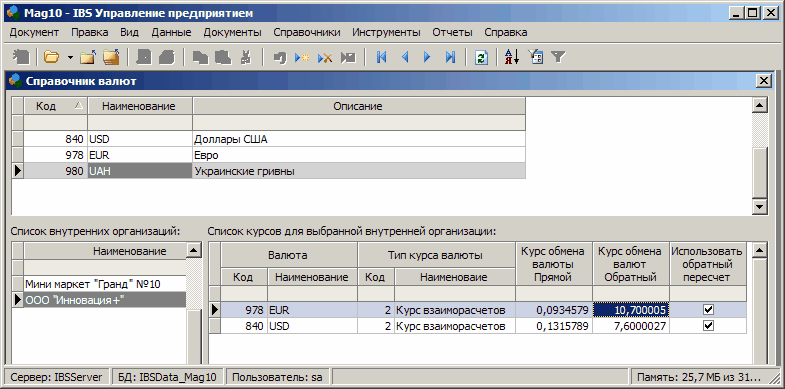Click the Сервер: IBSServer status panel
The image size is (785, 389).
click(x=57, y=377)
